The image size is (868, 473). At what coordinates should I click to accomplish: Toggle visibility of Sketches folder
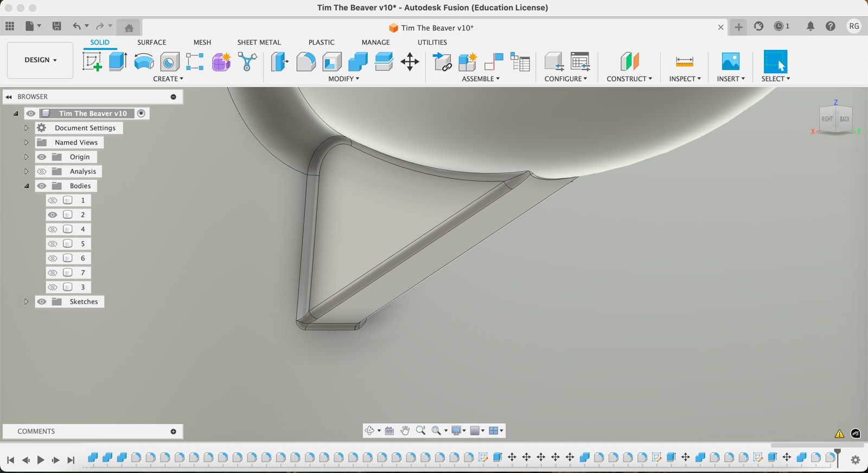tap(42, 302)
